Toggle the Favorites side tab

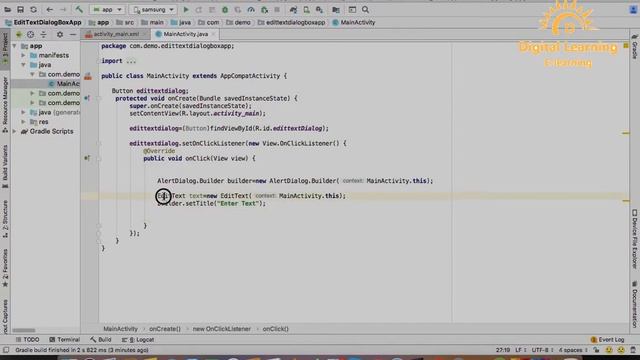point(5,268)
